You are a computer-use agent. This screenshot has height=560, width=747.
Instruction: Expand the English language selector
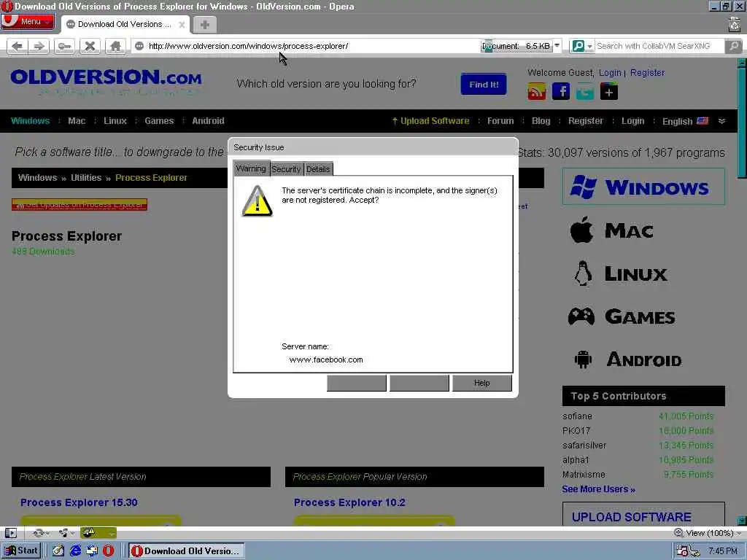tap(685, 122)
